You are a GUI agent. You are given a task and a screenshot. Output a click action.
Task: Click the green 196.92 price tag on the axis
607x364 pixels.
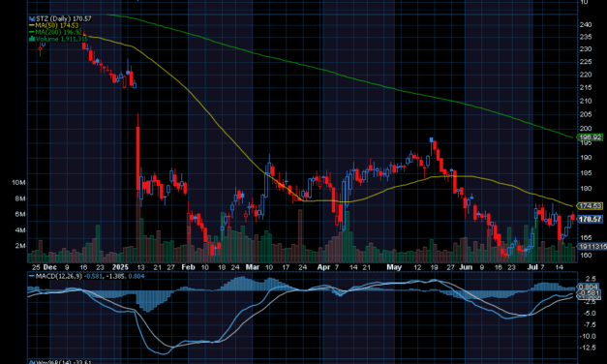590,137
